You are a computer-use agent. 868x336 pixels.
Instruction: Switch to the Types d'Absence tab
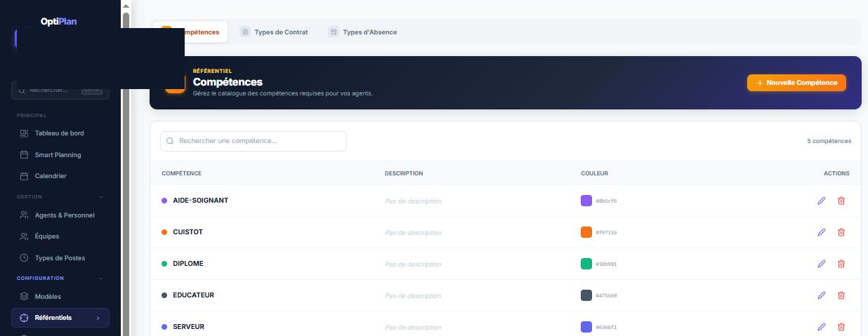click(x=362, y=32)
